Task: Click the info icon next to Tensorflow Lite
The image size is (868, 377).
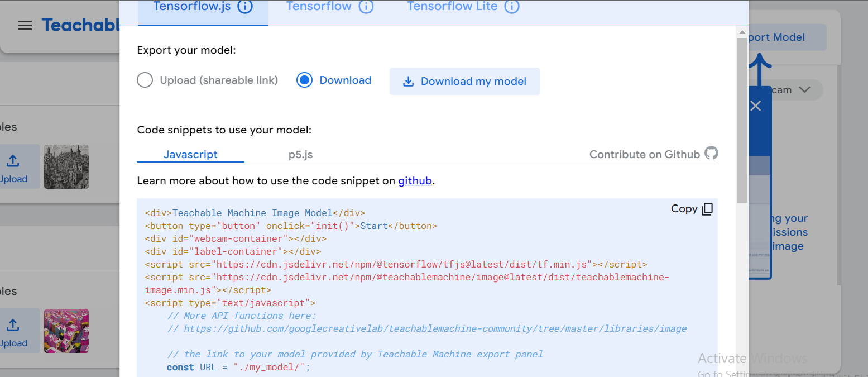Action: tap(512, 7)
